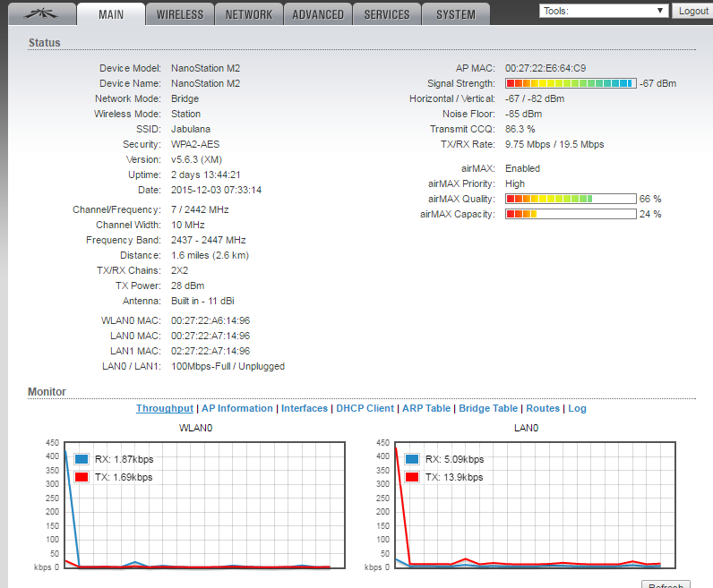Viewport: 713px width, 588px height.
Task: Click the airMAX Capacity bar
Action: click(571, 214)
